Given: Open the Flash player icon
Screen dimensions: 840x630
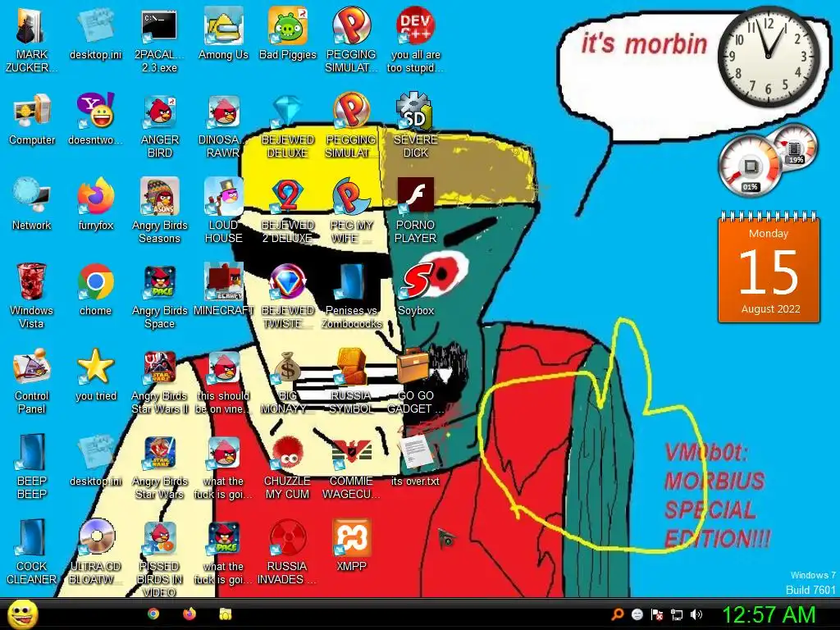Looking at the screenshot, I should pos(415,196).
